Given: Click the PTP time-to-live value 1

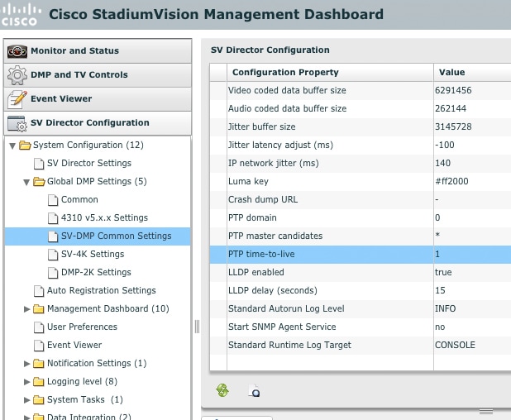Looking at the screenshot, I should [437, 254].
